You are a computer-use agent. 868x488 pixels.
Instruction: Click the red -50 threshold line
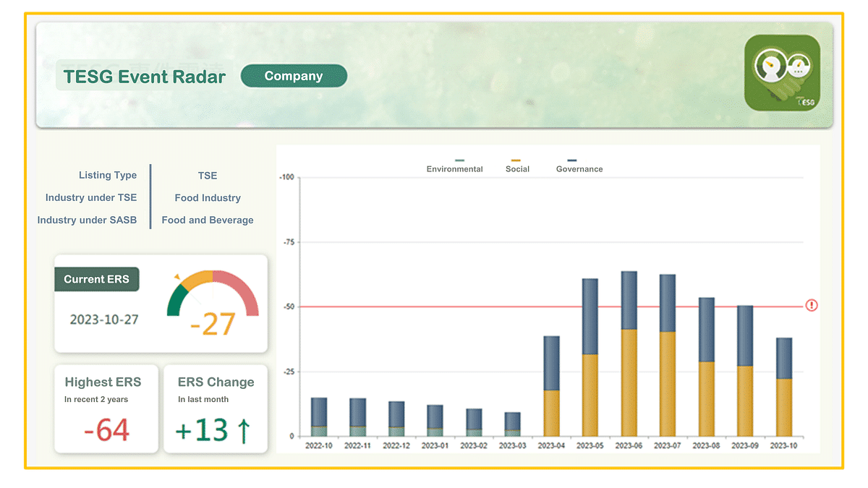(434, 307)
